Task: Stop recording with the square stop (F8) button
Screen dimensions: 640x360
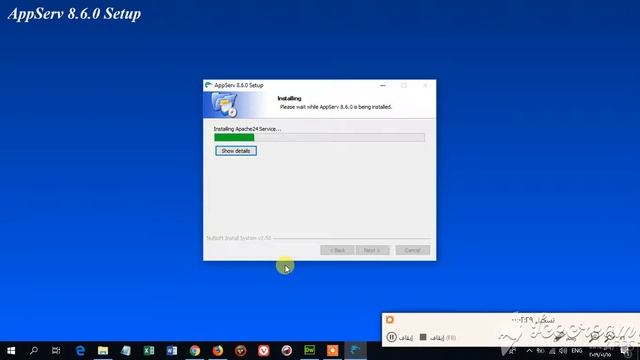Action: pyautogui.click(x=423, y=337)
